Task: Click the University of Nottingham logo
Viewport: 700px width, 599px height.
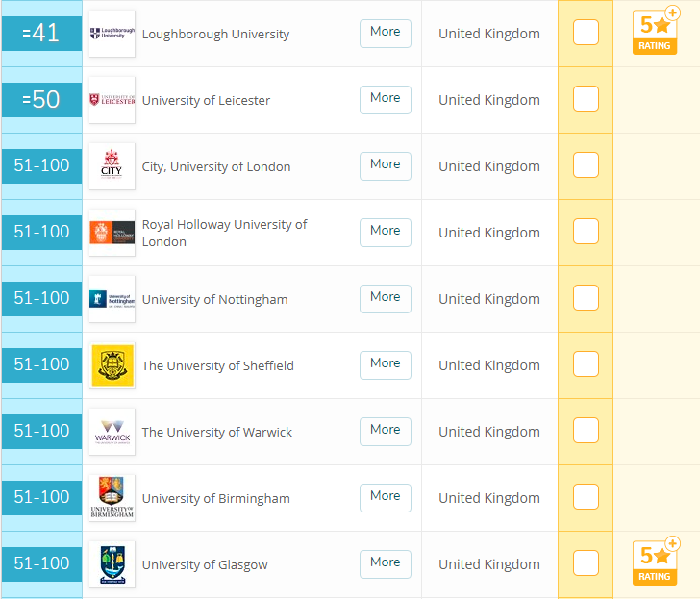Action: pyautogui.click(x=112, y=299)
